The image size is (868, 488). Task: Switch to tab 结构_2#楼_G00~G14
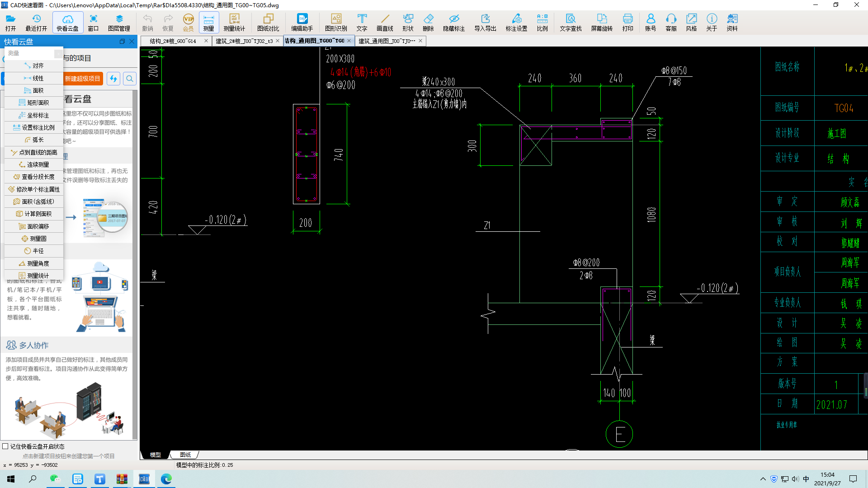[173, 41]
